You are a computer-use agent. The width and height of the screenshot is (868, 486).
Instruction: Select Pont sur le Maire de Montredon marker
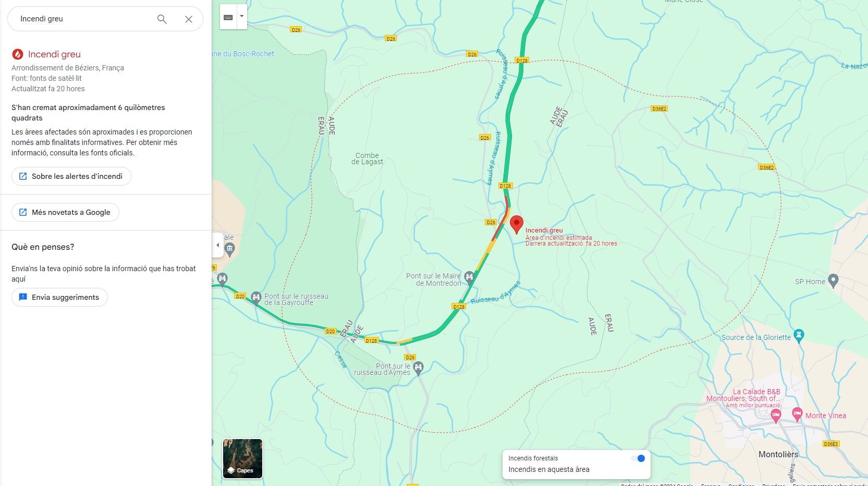pos(469,276)
